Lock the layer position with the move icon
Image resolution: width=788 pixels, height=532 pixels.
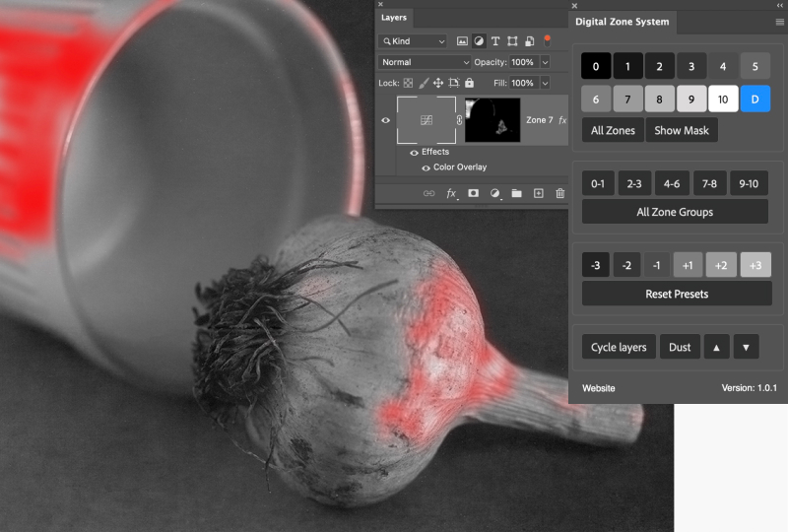tap(438, 84)
